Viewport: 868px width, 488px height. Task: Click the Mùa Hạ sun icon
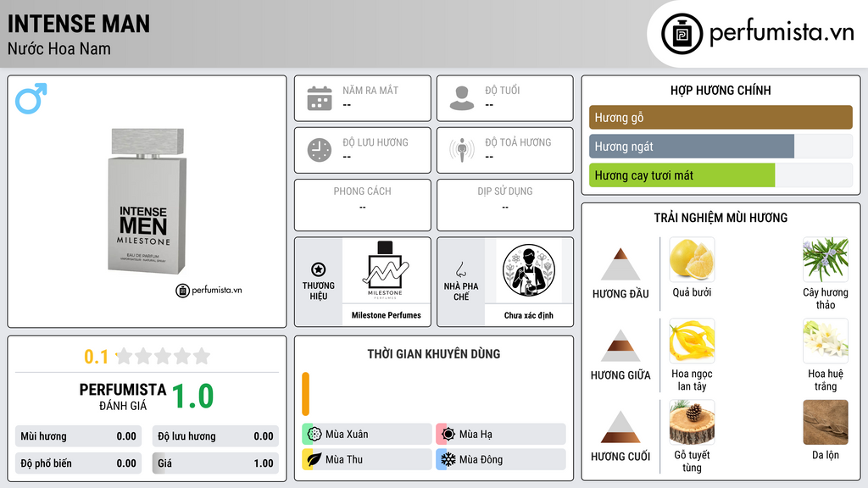coord(448,434)
